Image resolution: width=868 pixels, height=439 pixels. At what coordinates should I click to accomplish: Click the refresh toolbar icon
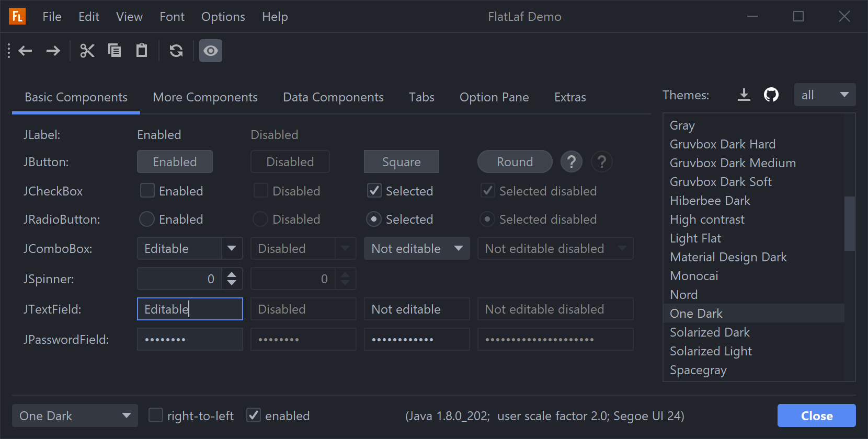(176, 51)
